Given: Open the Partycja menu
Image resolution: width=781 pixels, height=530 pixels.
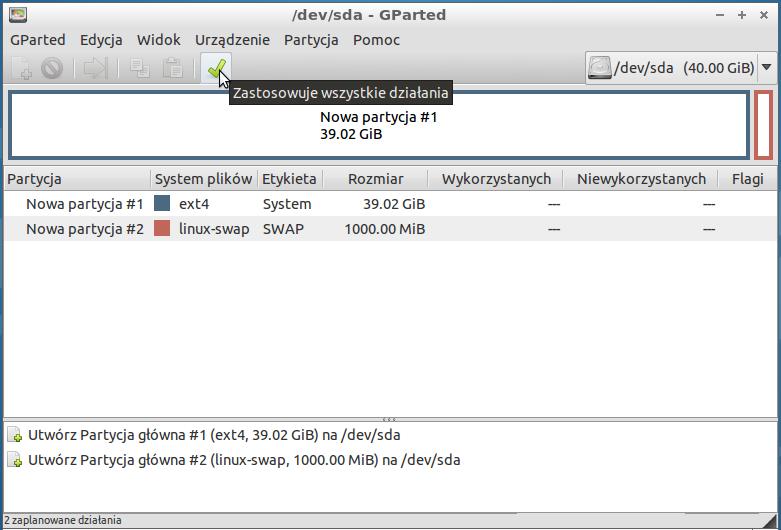Looking at the screenshot, I should point(311,40).
